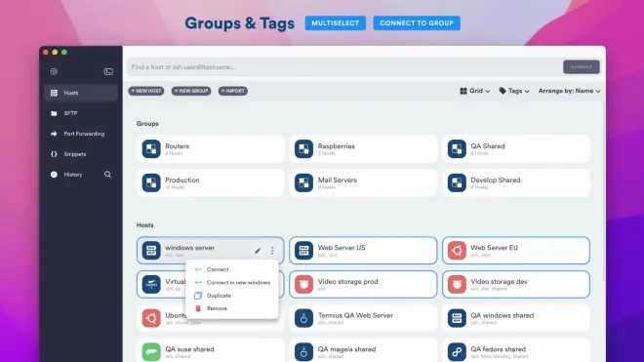644x362 pixels.
Task: Click the Video storage prod host icon
Action: click(303, 284)
